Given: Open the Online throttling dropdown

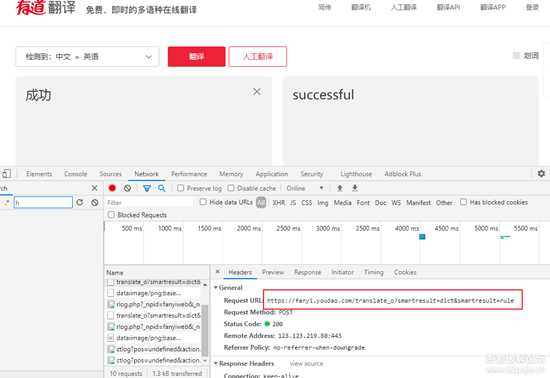Looking at the screenshot, I should [305, 188].
